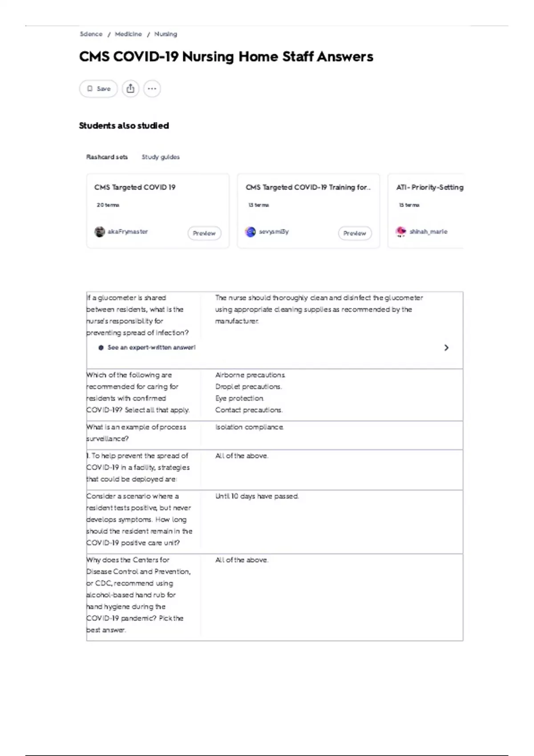This screenshot has height=756, width=534.
Task: Switch to the Study guides tab
Action: tap(161, 157)
